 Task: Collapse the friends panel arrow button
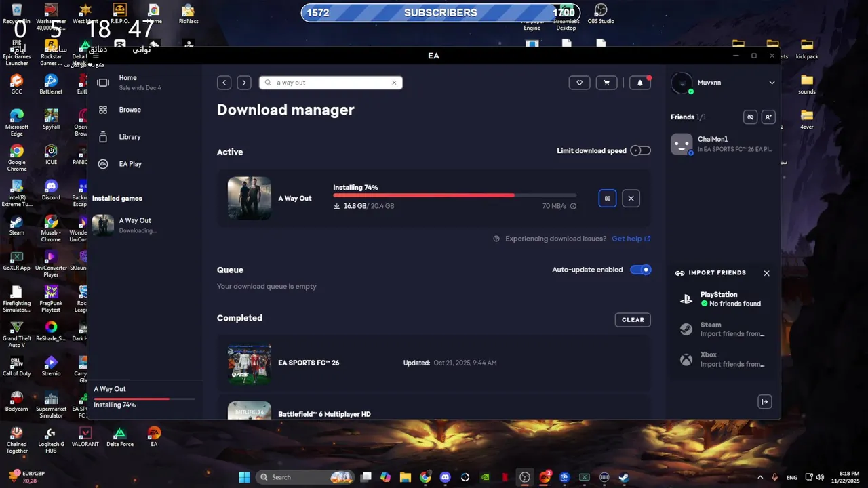pos(764,402)
